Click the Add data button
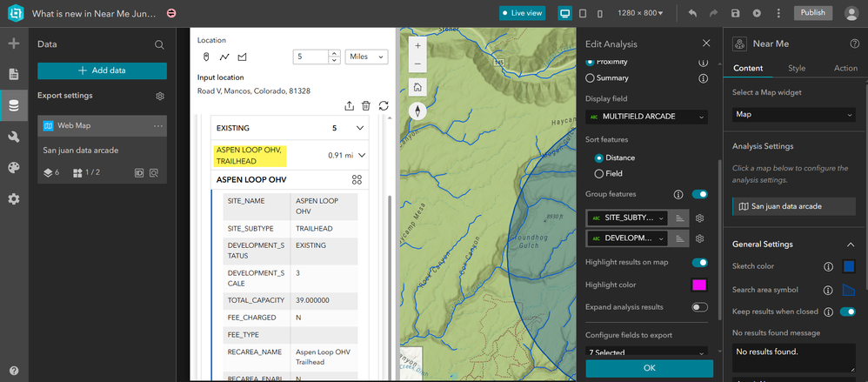The height and width of the screenshot is (382, 868). click(x=102, y=70)
